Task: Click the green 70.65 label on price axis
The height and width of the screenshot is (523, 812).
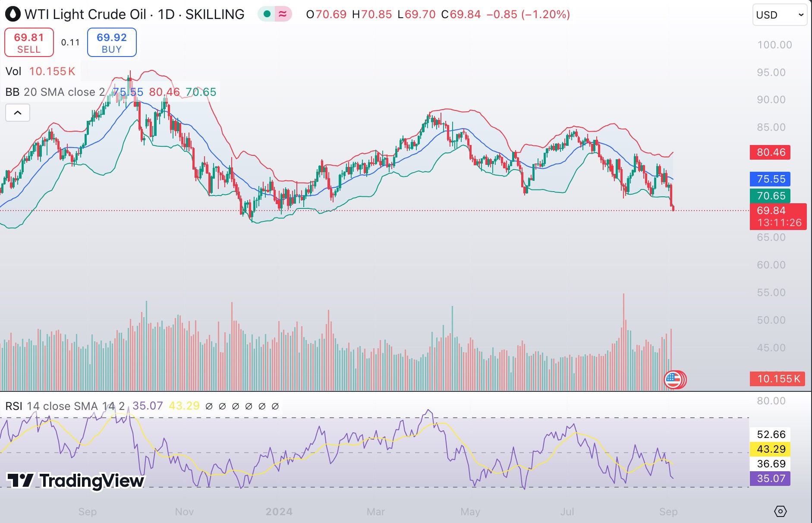Action: click(770, 196)
